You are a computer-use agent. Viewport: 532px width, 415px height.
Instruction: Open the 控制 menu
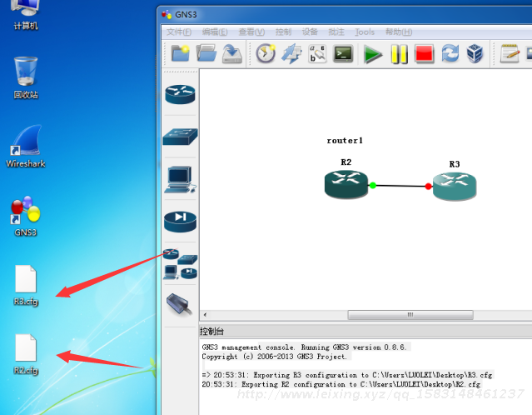point(283,32)
